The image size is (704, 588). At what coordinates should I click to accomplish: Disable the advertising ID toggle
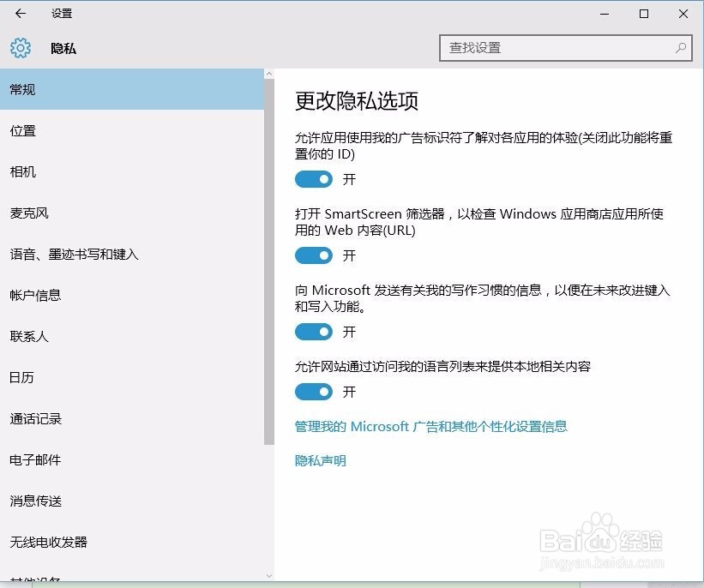[313, 179]
